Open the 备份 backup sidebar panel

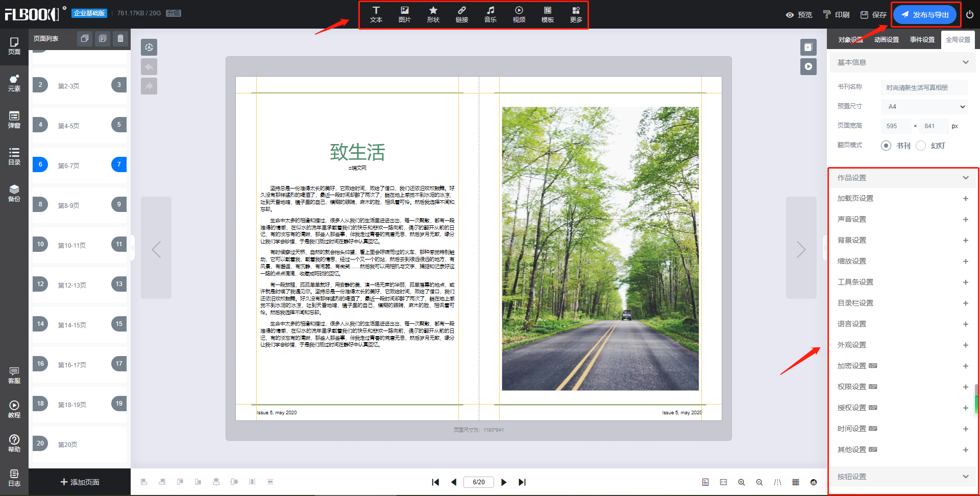coord(14,193)
